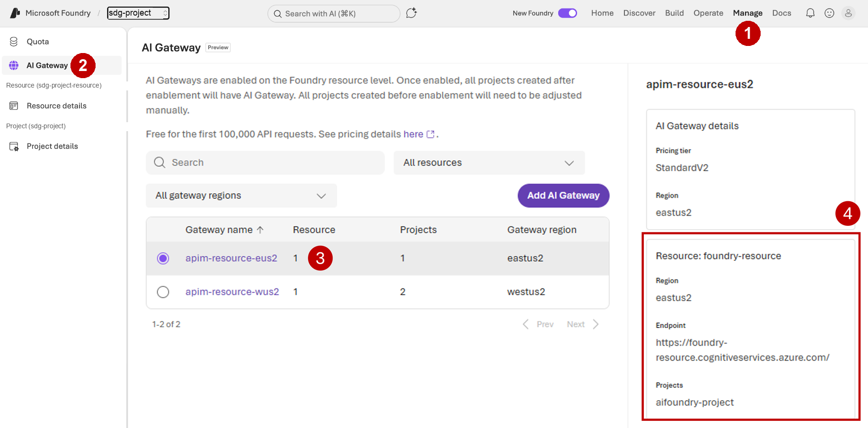868x428 pixels.
Task: Open Quota in the sidebar
Action: tap(62, 42)
